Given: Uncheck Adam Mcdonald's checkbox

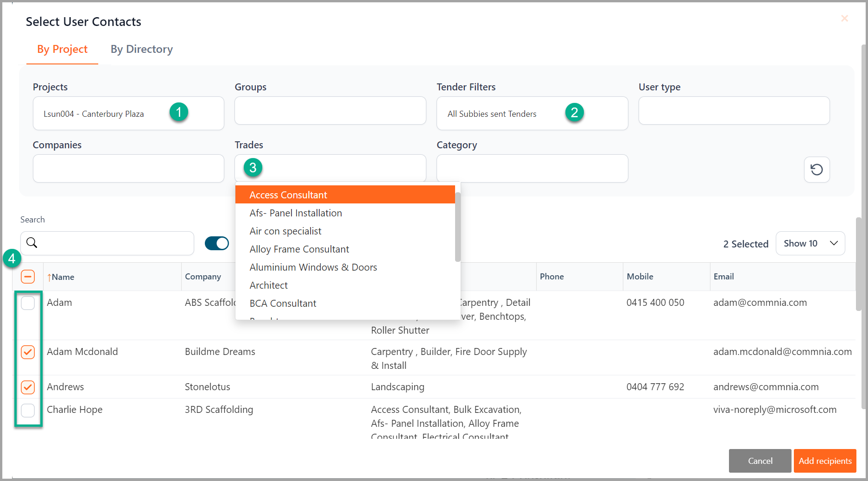Looking at the screenshot, I should (x=28, y=352).
